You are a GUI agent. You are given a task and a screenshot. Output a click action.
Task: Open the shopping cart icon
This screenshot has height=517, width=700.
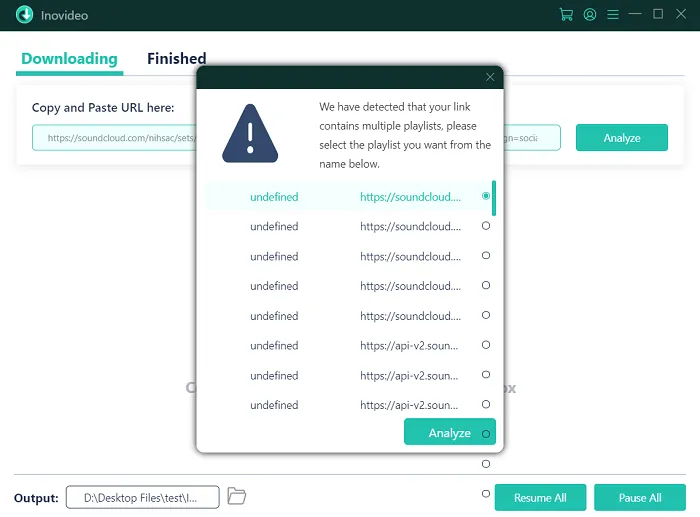[566, 15]
